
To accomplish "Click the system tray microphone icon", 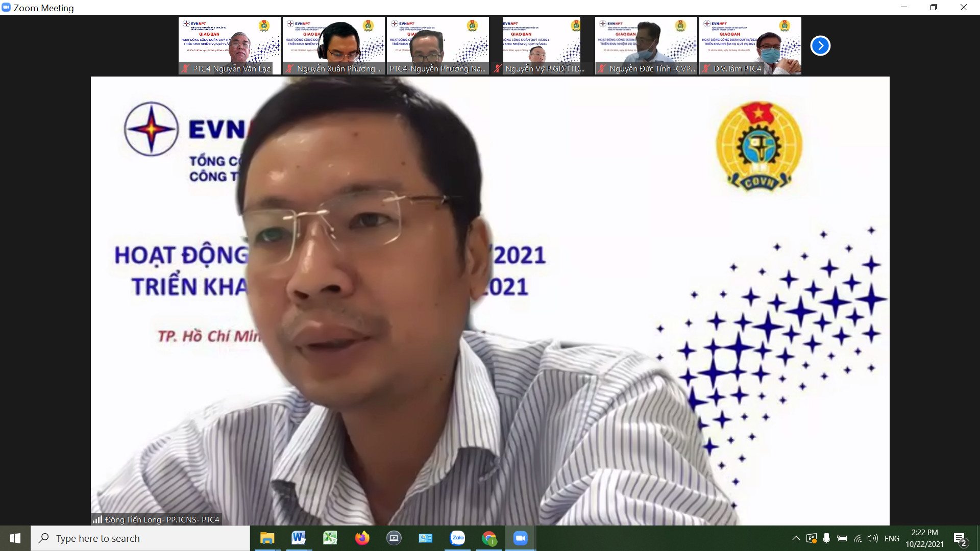I will [826, 538].
